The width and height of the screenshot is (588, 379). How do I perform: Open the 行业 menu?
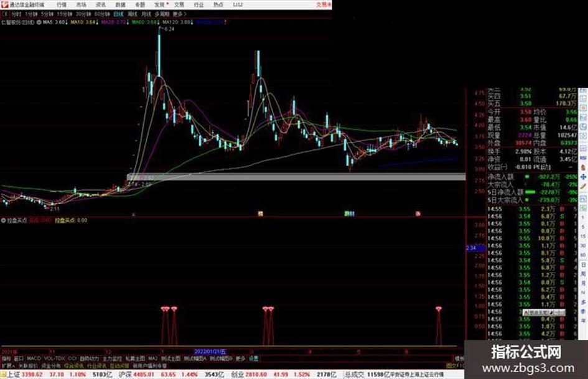tap(198, 4)
